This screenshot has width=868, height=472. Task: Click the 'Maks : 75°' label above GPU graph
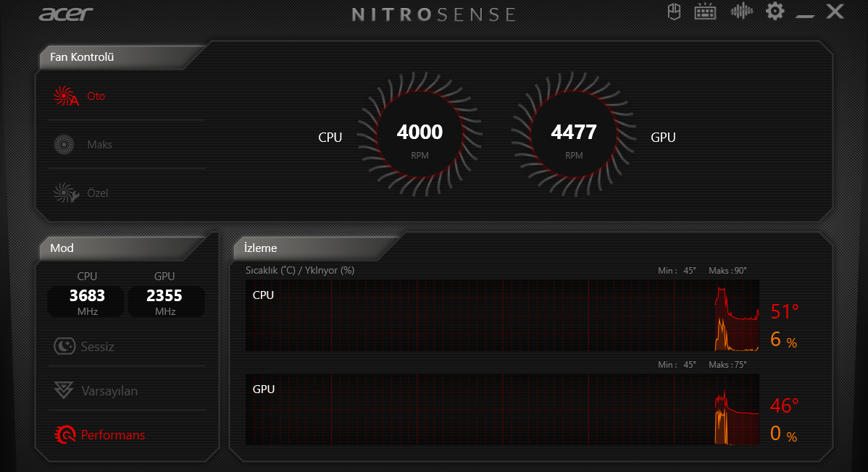727,365
